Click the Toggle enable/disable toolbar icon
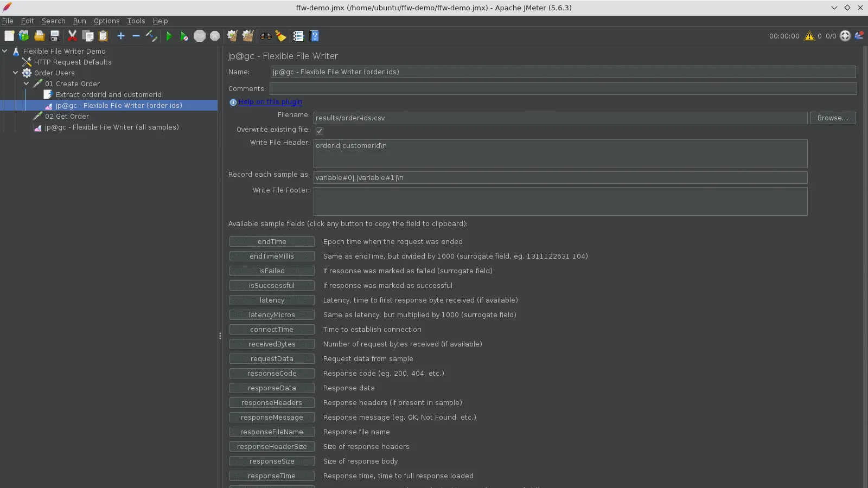Image resolution: width=868 pixels, height=488 pixels. coord(151,36)
